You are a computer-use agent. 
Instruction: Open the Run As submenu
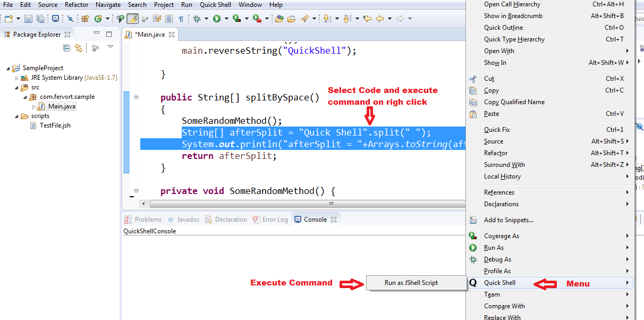(549, 248)
